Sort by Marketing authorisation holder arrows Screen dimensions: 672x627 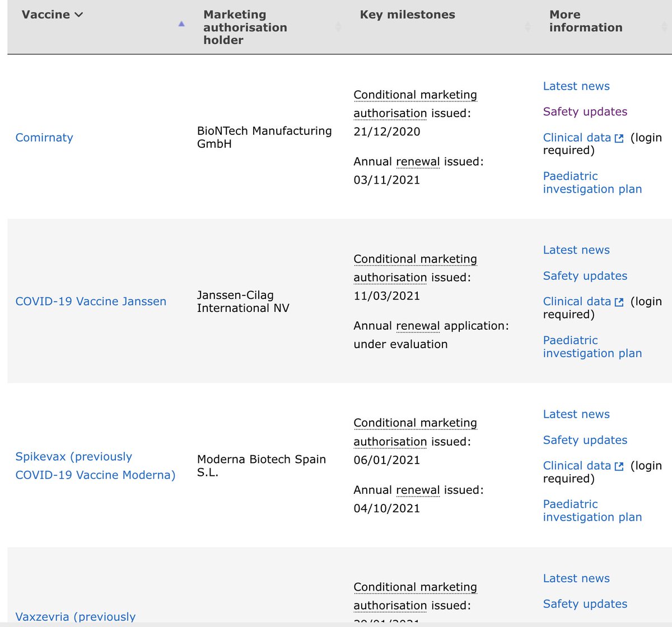coord(338,27)
